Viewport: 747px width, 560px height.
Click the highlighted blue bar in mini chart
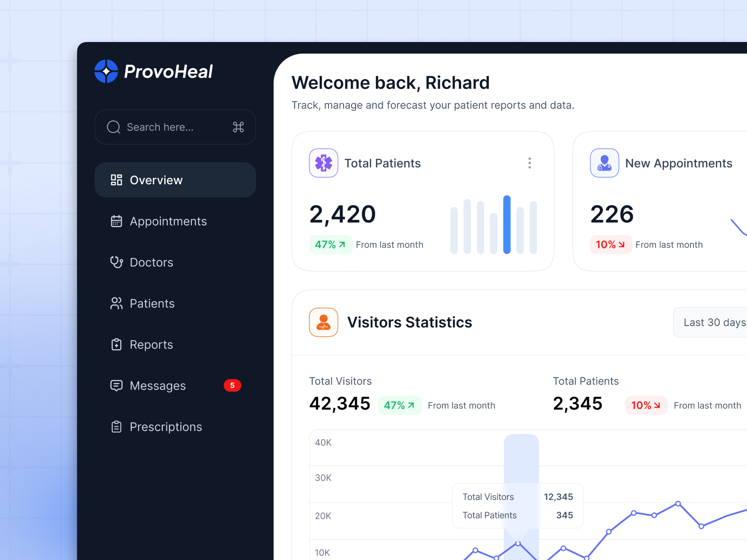(506, 224)
